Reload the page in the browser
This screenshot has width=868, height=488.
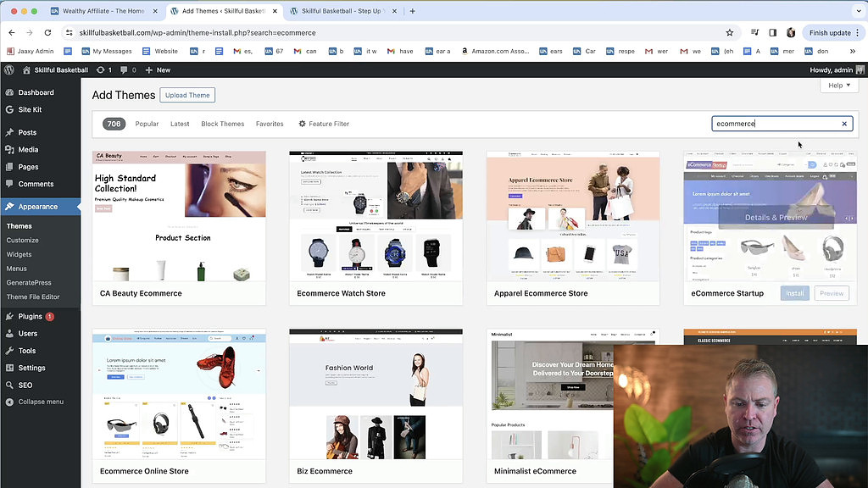(47, 31)
